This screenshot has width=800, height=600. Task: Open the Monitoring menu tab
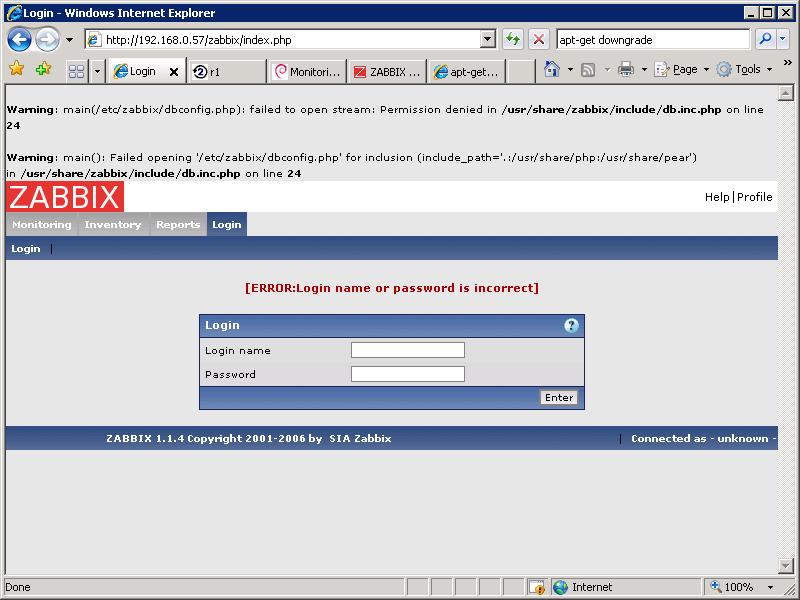[41, 224]
